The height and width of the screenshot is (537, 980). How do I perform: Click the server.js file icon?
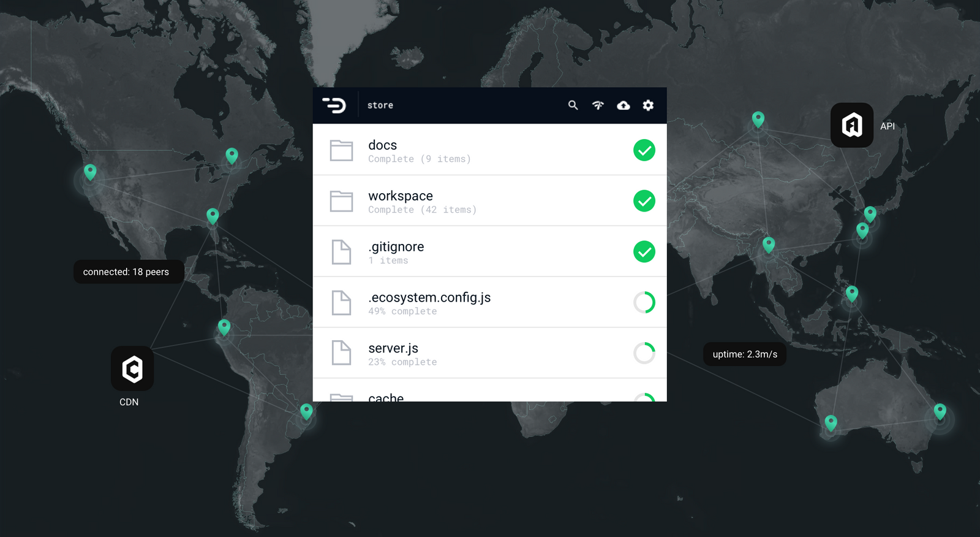(341, 353)
